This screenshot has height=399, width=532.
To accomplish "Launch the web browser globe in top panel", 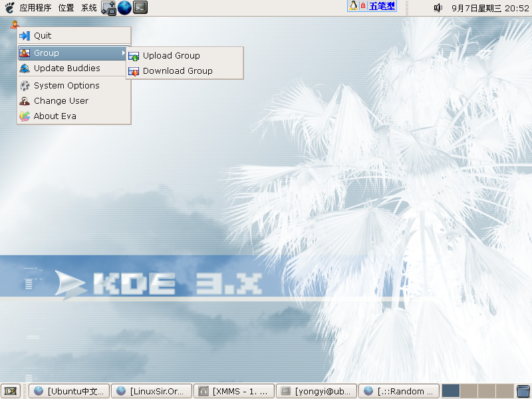I will 124,8.
